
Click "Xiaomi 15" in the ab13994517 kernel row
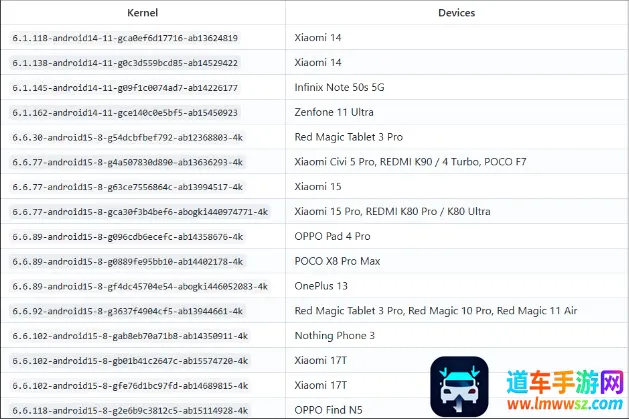pyautogui.click(x=318, y=187)
